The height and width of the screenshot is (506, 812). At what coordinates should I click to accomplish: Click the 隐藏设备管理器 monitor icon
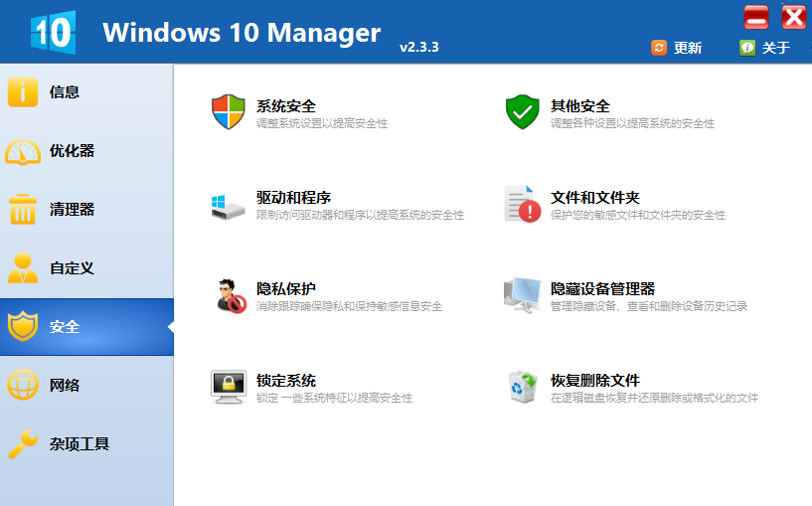tap(522, 294)
